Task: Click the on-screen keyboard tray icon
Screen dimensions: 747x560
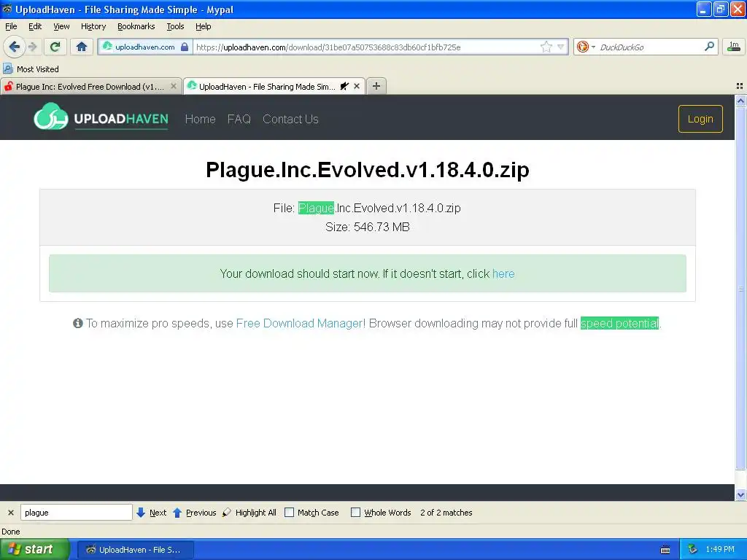Action: click(665, 550)
